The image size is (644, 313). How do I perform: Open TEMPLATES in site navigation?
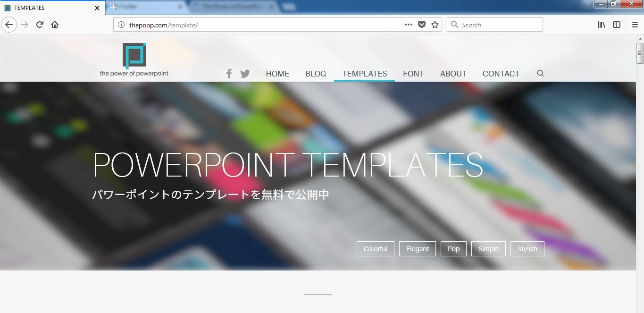click(x=365, y=74)
